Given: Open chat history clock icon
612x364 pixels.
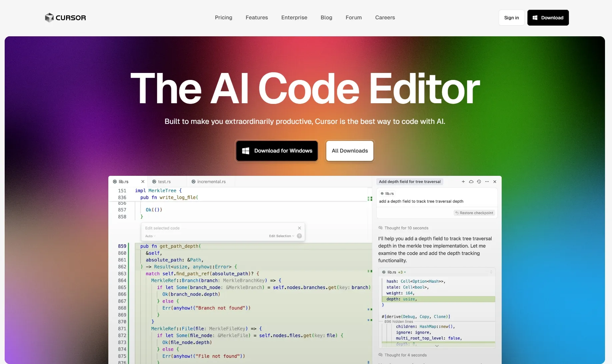Looking at the screenshot, I should coord(479,182).
